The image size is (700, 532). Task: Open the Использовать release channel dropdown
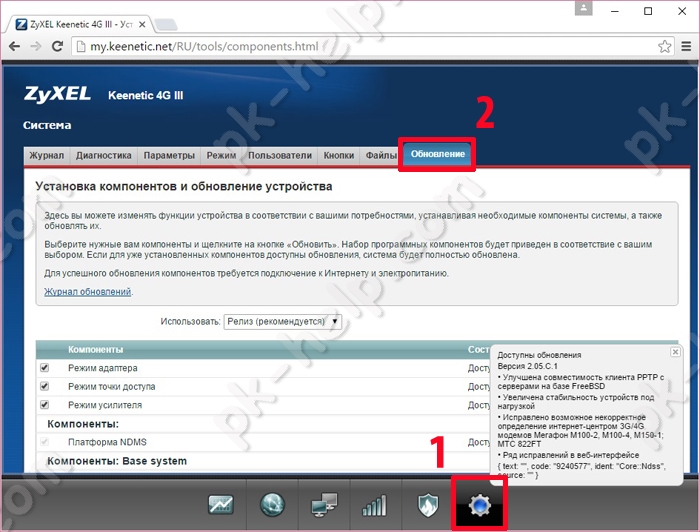click(283, 321)
